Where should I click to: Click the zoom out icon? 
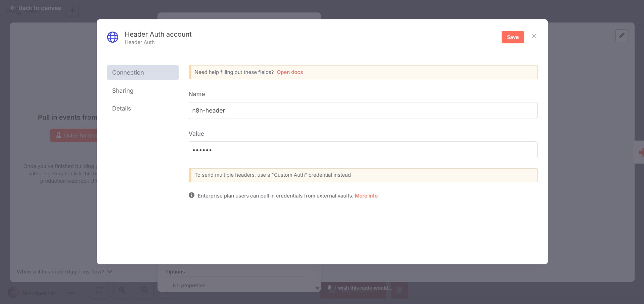pos(145,290)
